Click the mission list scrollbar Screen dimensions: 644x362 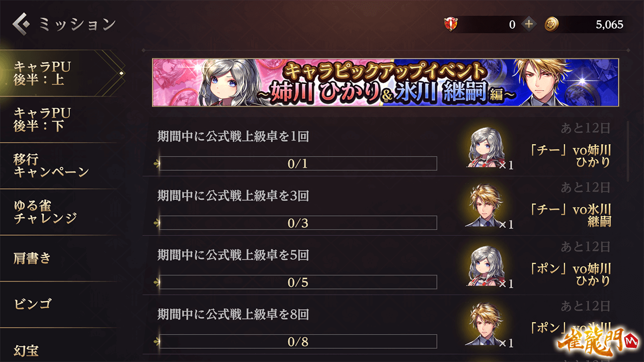[628, 151]
